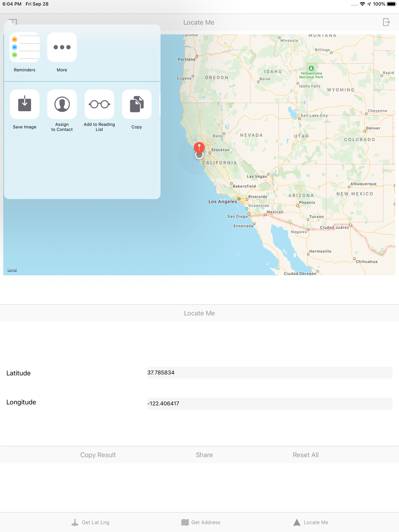Click the Tucson city label
Screen dimensions: 399x532
point(316,217)
